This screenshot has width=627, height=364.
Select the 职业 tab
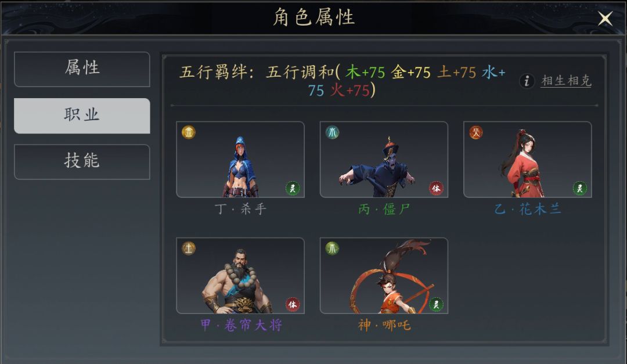(x=82, y=116)
